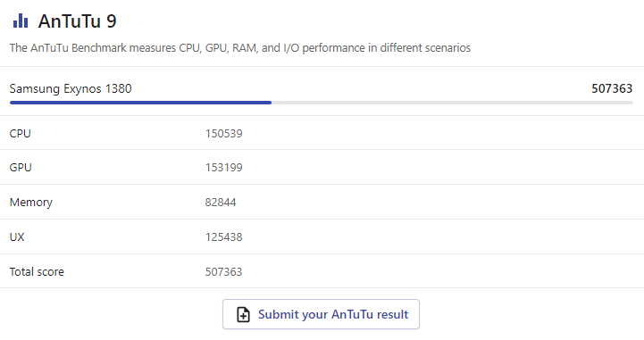Click the Total score value 507363 in table

point(224,272)
